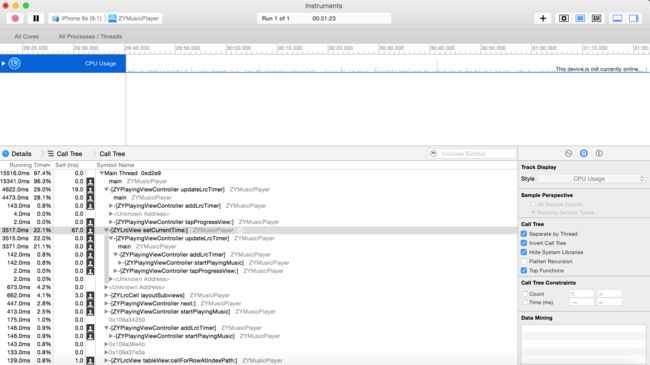
Task: Click the user-code icon on layoutSubviews row
Action: click(90, 295)
